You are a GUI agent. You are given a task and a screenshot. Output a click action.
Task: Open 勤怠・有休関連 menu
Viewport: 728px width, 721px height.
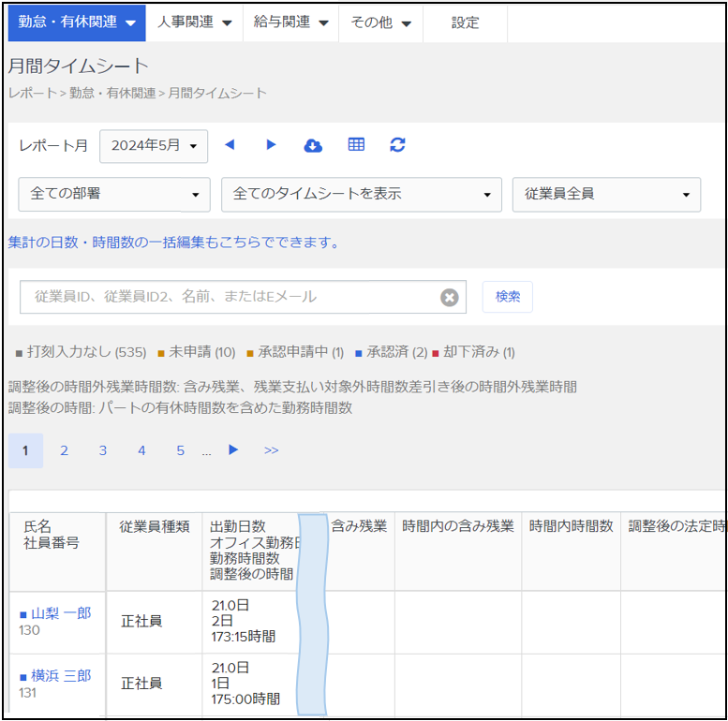[x=77, y=22]
